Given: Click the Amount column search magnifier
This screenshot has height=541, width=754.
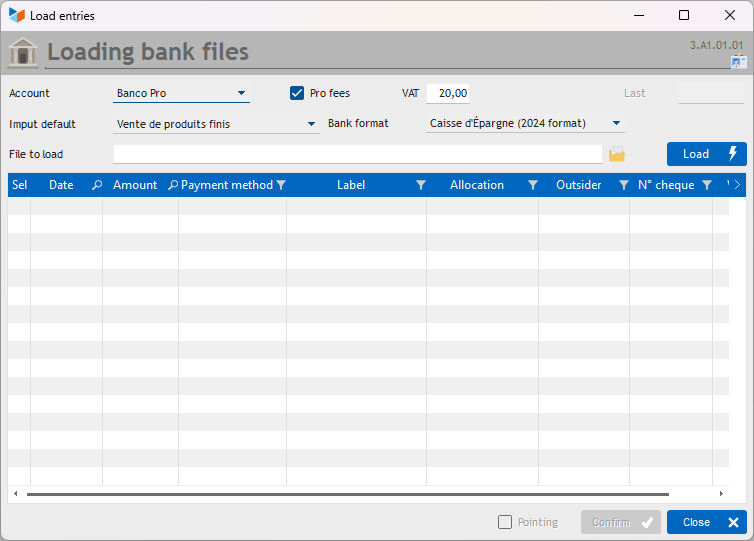Looking at the screenshot, I should (x=173, y=185).
